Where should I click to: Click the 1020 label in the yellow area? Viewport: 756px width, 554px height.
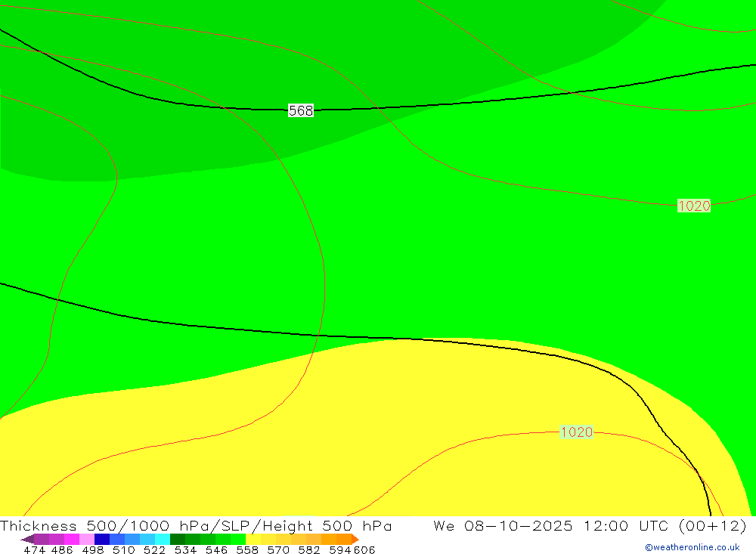pyautogui.click(x=577, y=432)
